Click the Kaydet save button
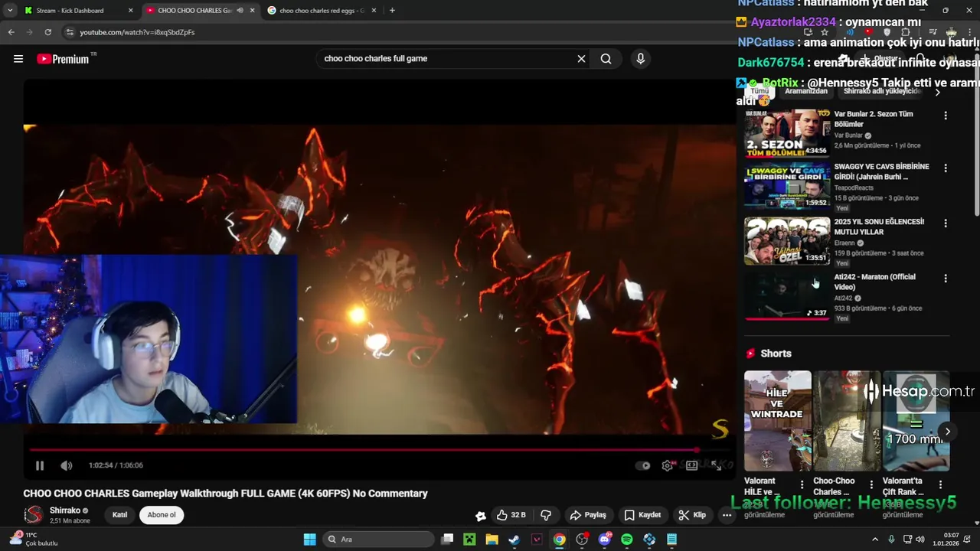The height and width of the screenshot is (551, 980). click(642, 515)
